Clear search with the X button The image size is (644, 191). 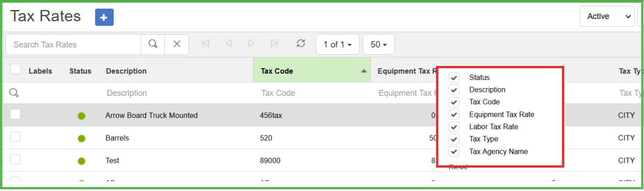point(177,44)
